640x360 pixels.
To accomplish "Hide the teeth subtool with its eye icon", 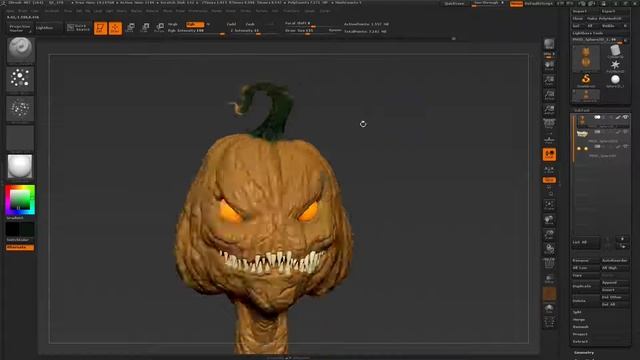I will coord(625,132).
